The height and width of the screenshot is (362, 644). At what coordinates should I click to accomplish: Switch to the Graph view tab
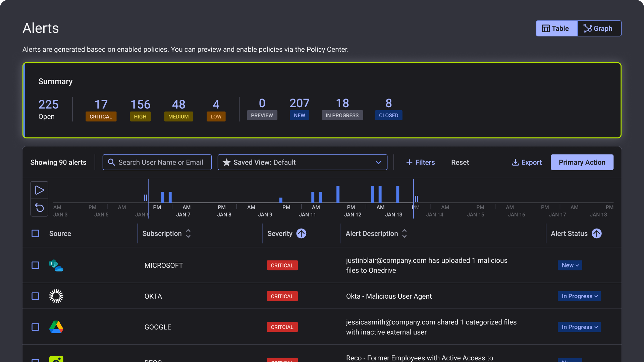(599, 28)
